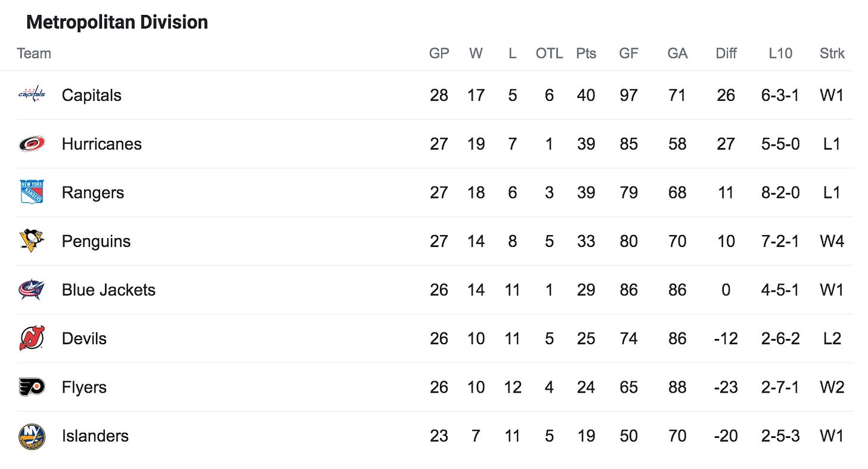The width and height of the screenshot is (868, 469).
Task: Click the Flyers team logo
Action: (x=32, y=387)
